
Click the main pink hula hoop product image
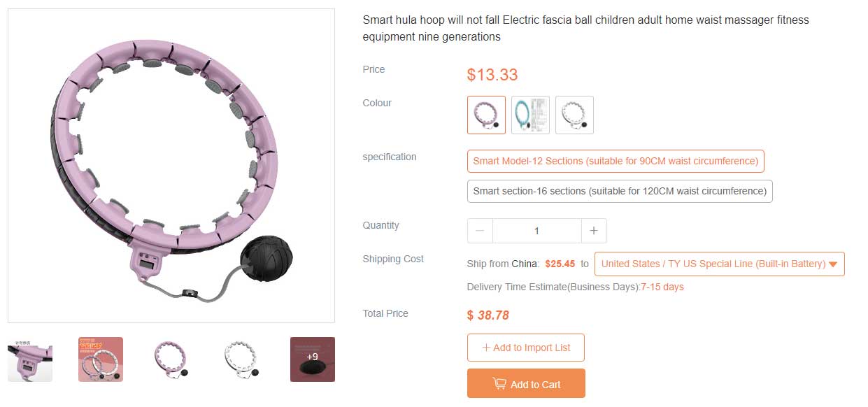(x=171, y=166)
